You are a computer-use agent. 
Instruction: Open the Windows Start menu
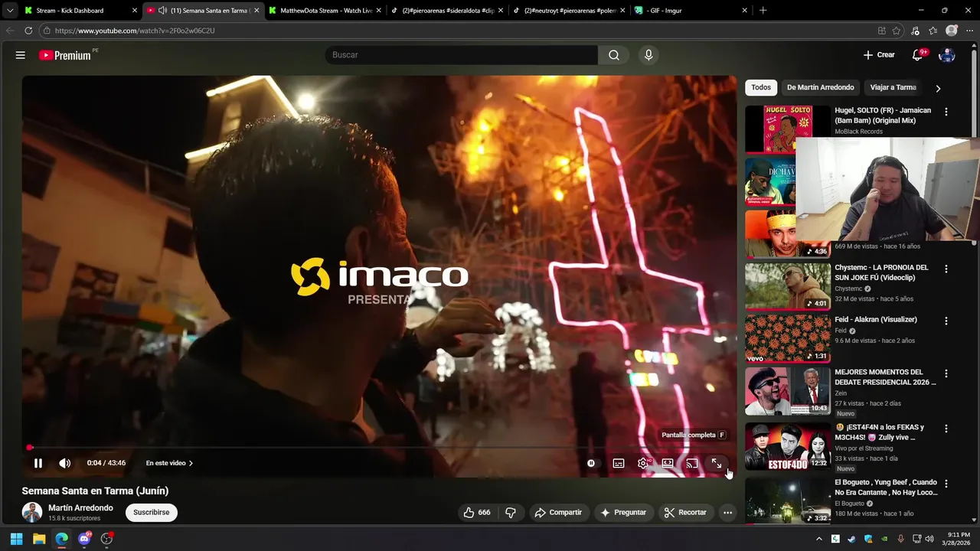(x=17, y=539)
